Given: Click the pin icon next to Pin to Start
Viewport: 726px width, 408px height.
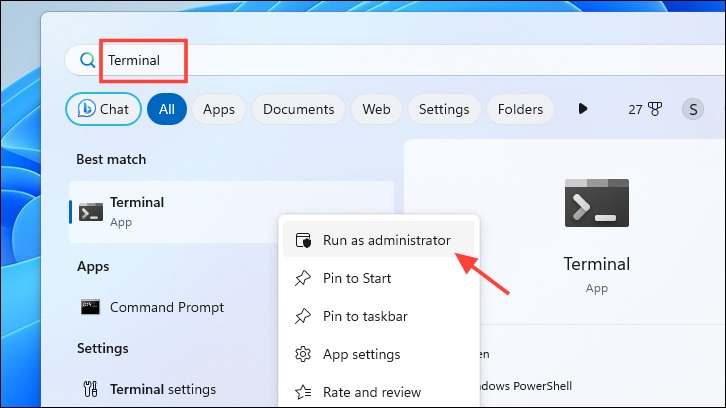Looking at the screenshot, I should pos(303,278).
